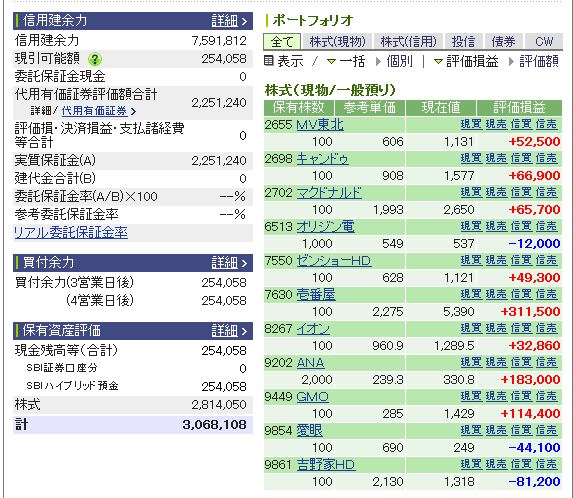
Task: Click 現買 for GMO
Action: click(x=471, y=396)
